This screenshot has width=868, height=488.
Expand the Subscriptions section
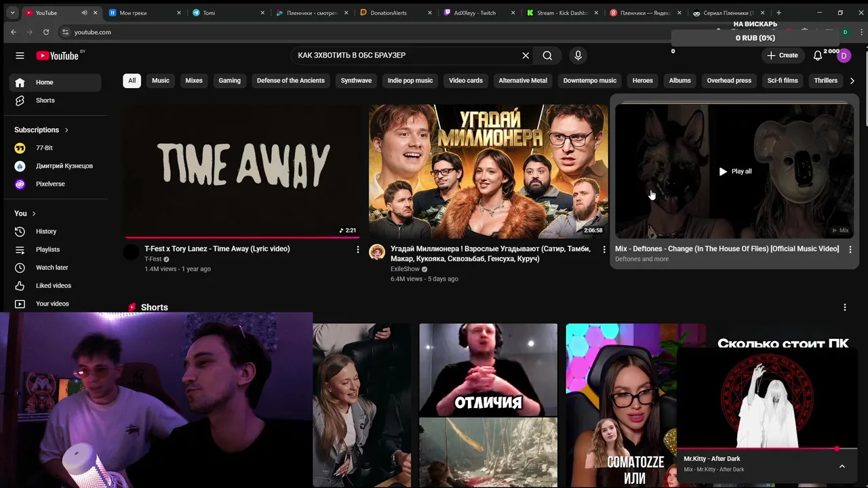click(x=41, y=129)
